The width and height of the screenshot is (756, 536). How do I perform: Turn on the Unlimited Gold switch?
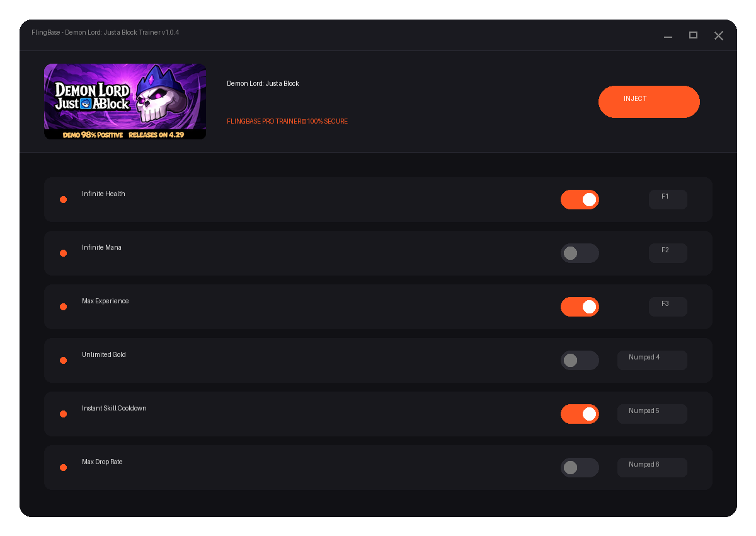[x=580, y=361]
